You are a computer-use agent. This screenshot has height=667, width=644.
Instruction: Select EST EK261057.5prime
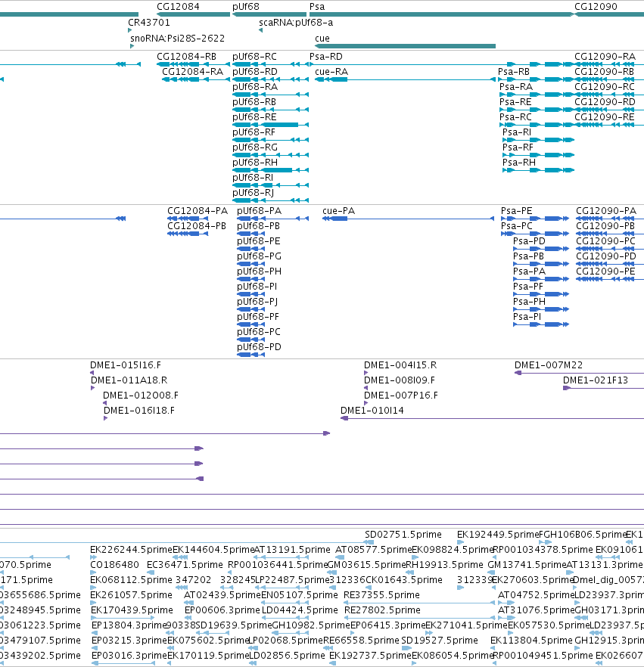tap(132, 595)
